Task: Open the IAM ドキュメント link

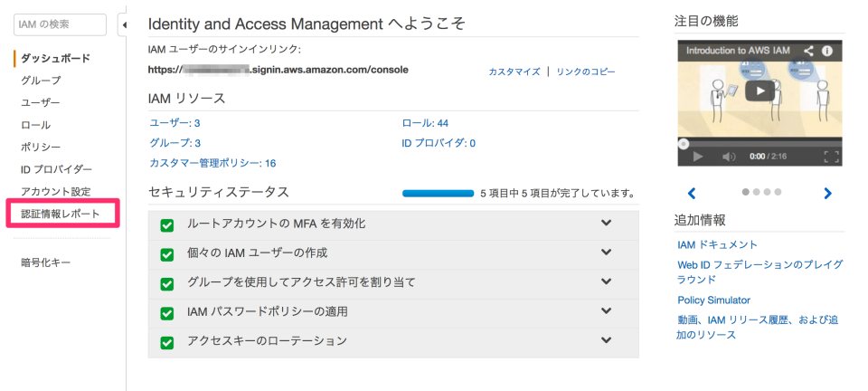Action: [x=717, y=244]
